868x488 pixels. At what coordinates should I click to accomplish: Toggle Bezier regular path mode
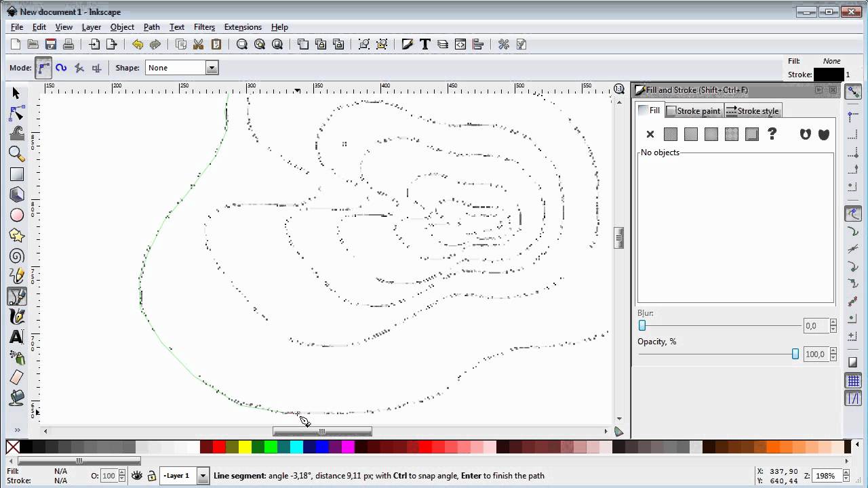[x=43, y=68]
